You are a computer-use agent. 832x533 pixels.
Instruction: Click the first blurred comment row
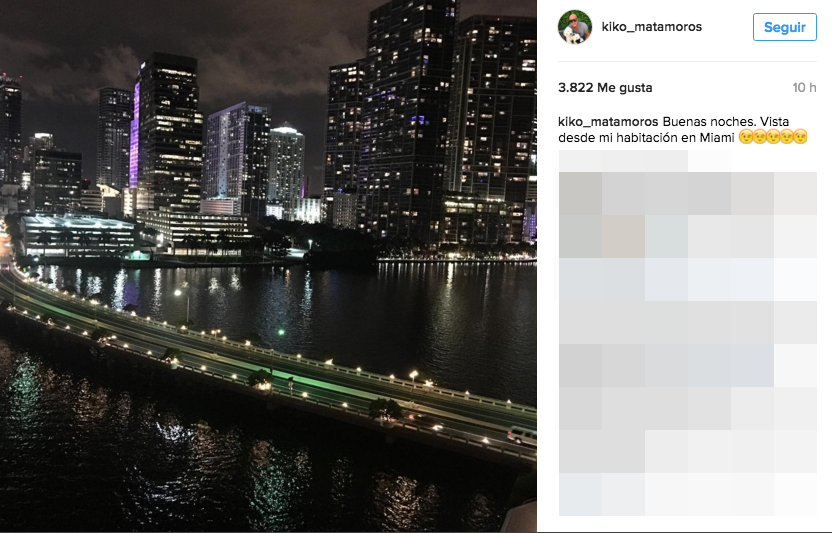point(645,161)
